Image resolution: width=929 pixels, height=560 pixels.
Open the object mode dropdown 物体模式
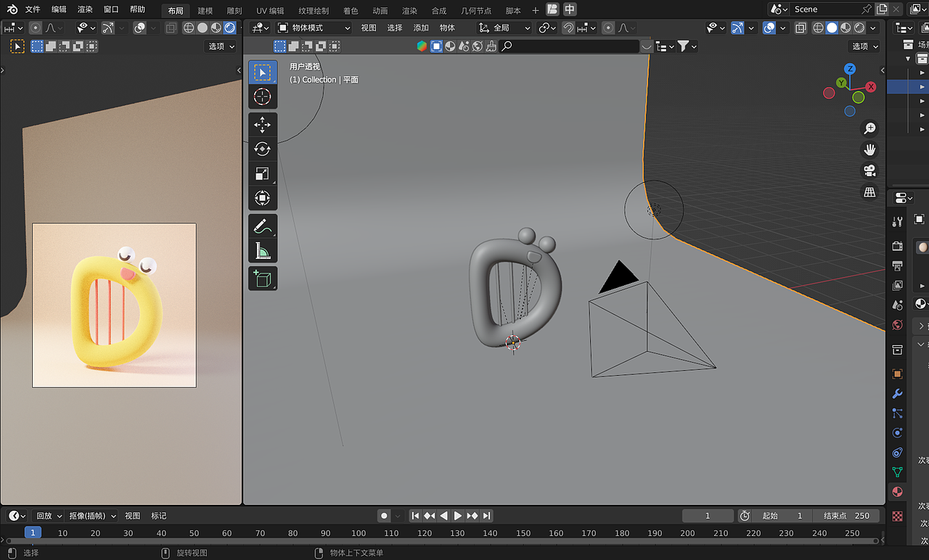314,28
